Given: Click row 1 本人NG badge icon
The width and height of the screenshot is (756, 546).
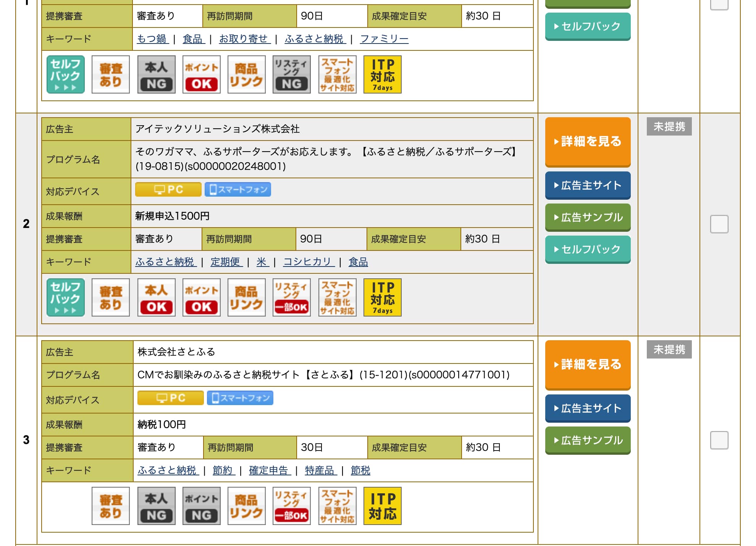Looking at the screenshot, I should click(156, 74).
